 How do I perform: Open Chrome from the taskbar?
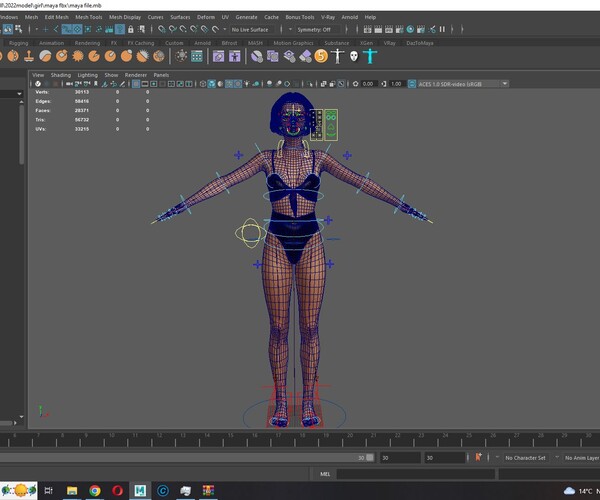[95, 490]
